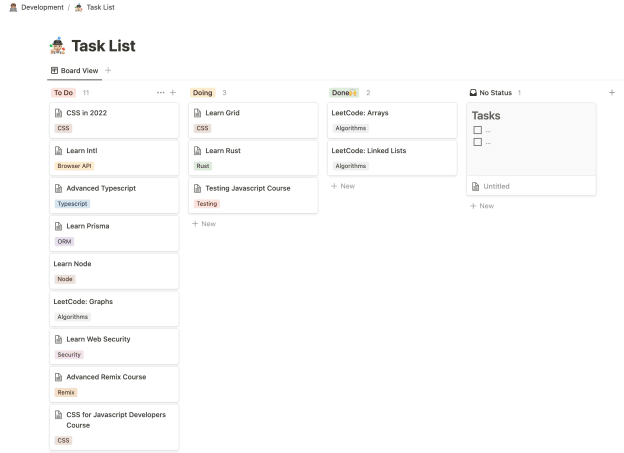This screenshot has height=453, width=624.
Task: Click the Remix tag
Action: 66,392
